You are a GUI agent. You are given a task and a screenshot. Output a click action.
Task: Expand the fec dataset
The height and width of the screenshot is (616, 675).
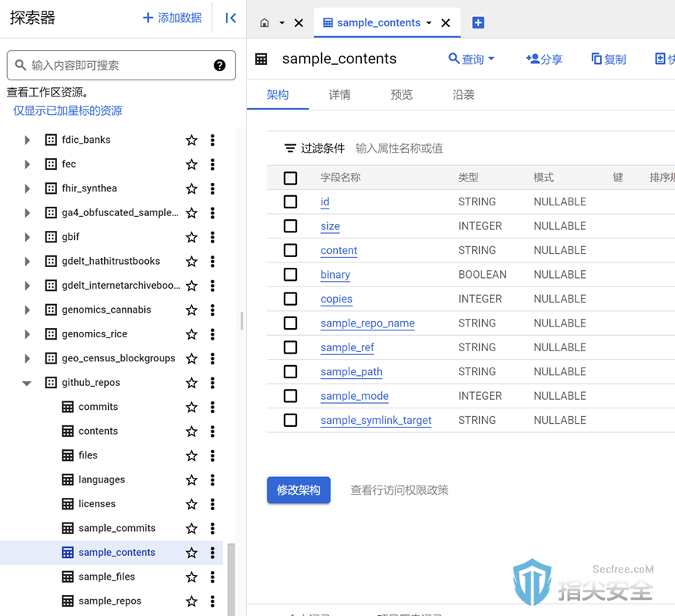pyautogui.click(x=27, y=164)
